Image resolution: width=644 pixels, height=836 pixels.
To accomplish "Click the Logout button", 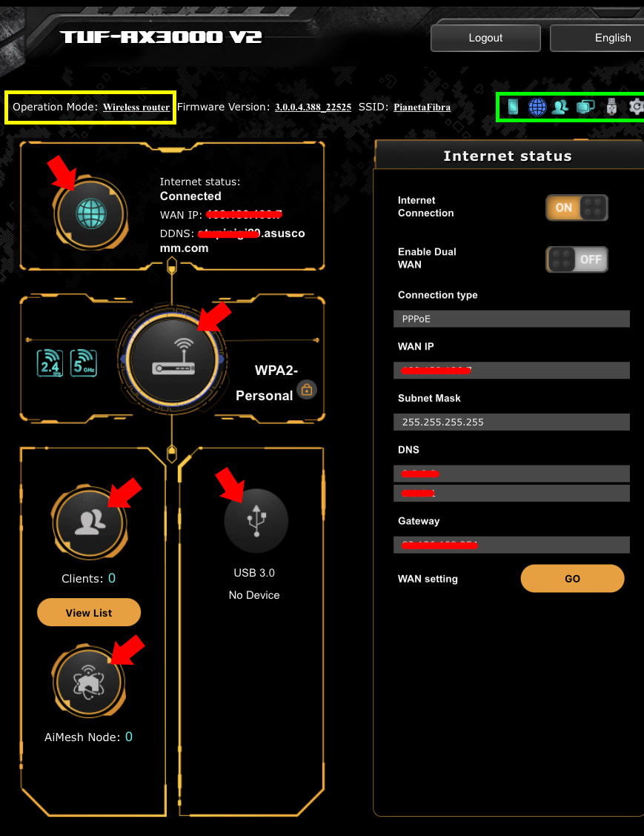I will (x=485, y=38).
